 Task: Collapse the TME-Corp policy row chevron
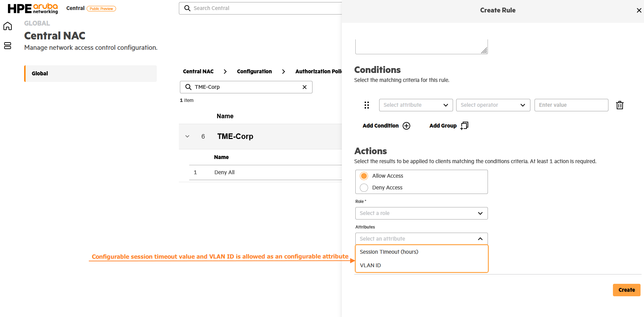click(x=187, y=137)
